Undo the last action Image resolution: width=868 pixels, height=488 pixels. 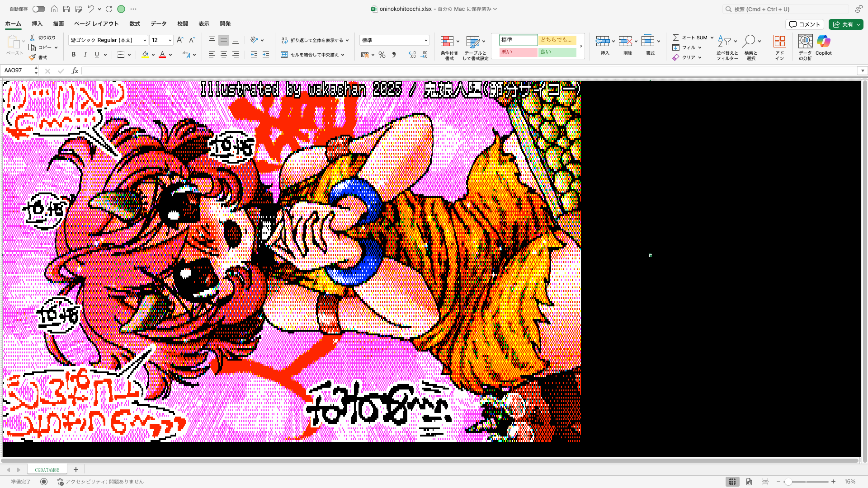[x=91, y=9]
